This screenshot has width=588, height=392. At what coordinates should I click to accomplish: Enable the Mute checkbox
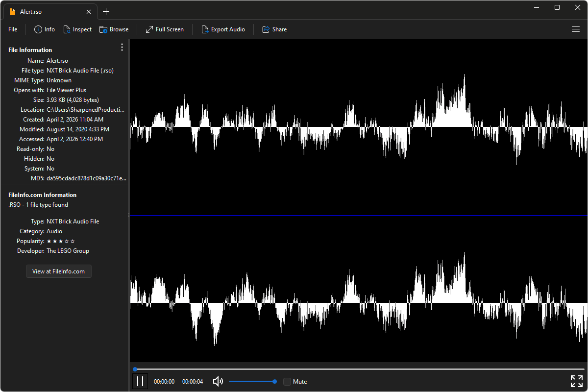287,381
